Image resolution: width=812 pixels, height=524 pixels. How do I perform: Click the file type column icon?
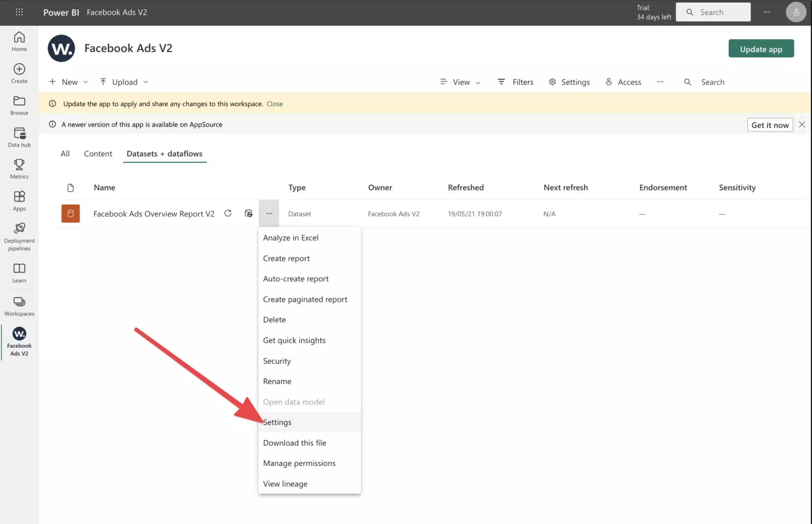(x=71, y=188)
